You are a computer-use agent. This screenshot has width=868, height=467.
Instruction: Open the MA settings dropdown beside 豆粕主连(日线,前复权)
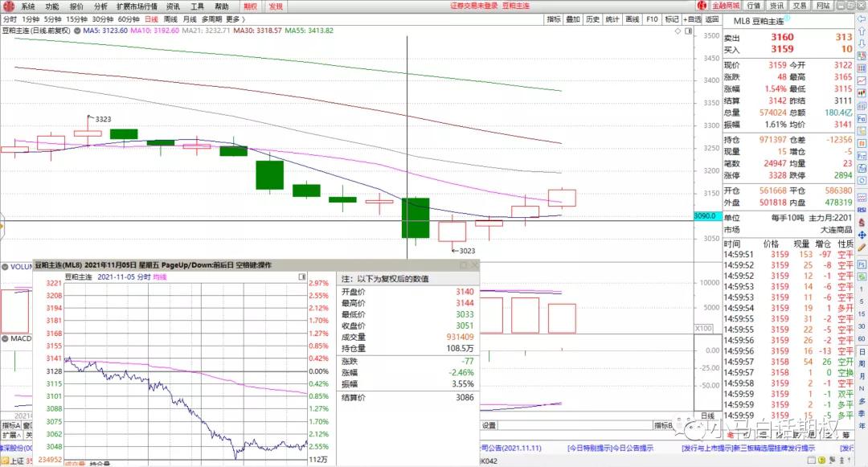[77, 31]
